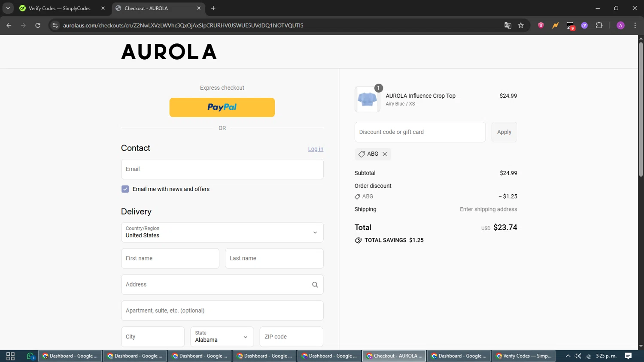Open Windows Task View icon
644x362 pixels.
10,356
